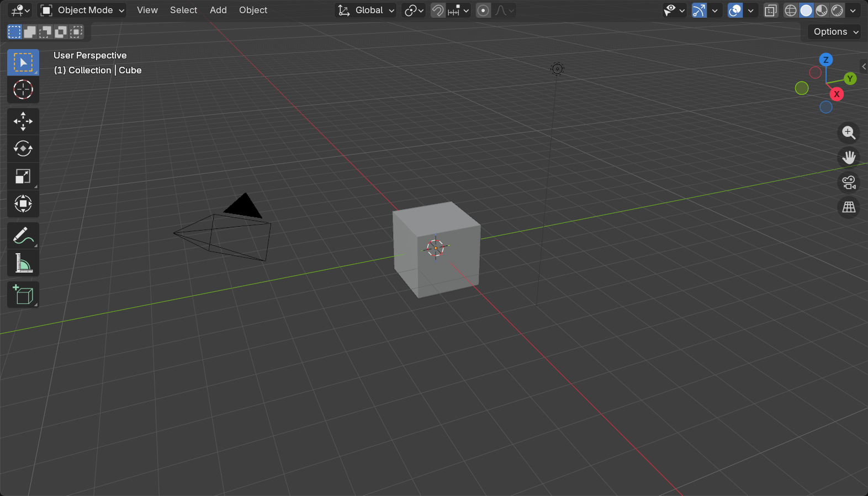Image resolution: width=868 pixels, height=496 pixels.
Task: Open the Object menu
Action: point(253,10)
